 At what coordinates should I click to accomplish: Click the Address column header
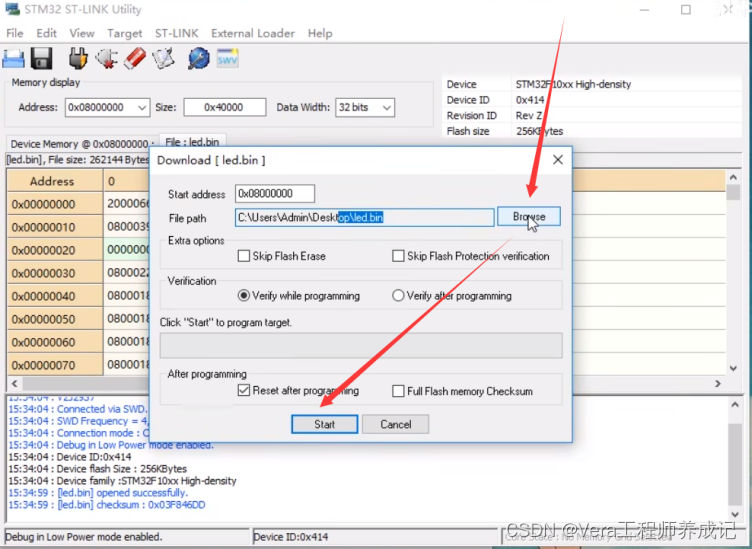click(x=55, y=181)
